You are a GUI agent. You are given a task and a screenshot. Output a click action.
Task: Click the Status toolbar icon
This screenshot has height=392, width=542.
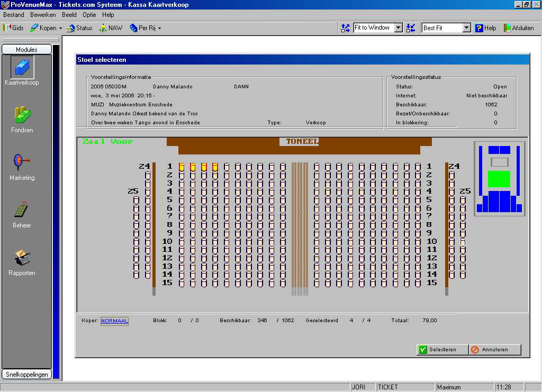click(70, 28)
